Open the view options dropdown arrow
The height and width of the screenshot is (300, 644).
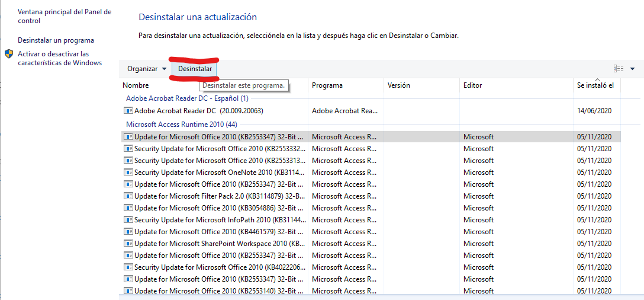(x=633, y=69)
